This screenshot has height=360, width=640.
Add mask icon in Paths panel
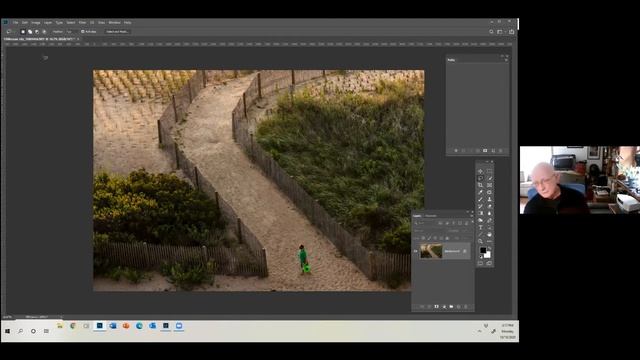(485, 151)
